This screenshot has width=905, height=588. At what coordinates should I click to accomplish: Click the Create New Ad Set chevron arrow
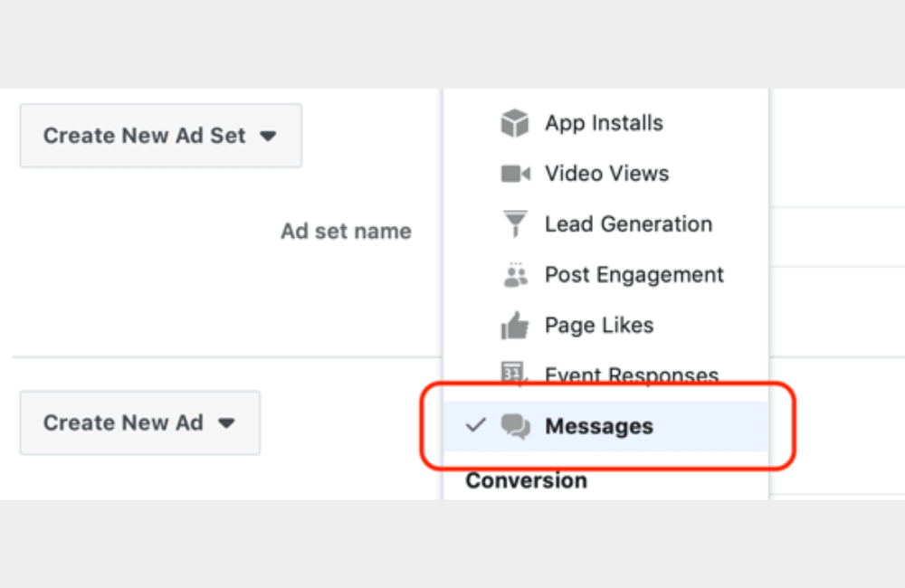269,136
